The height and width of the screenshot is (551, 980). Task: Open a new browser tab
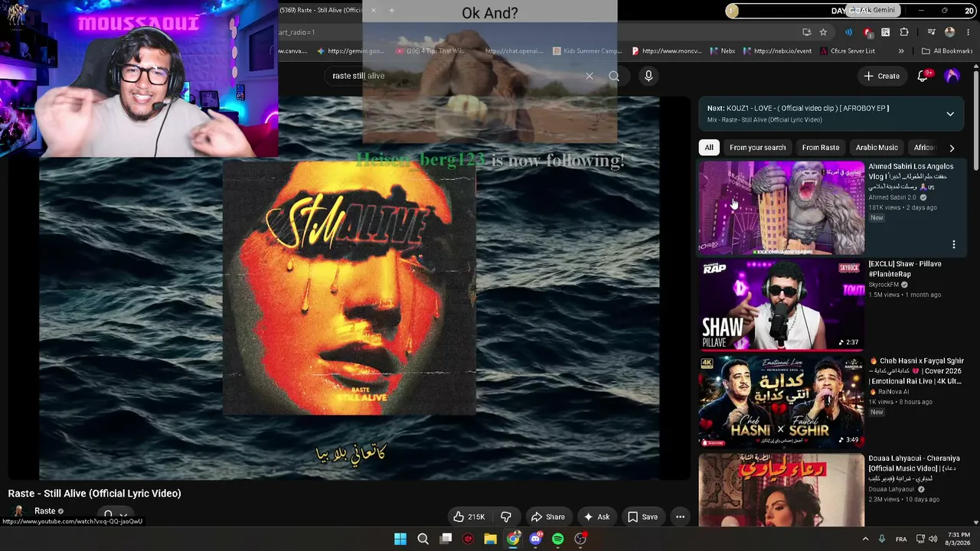(391, 10)
